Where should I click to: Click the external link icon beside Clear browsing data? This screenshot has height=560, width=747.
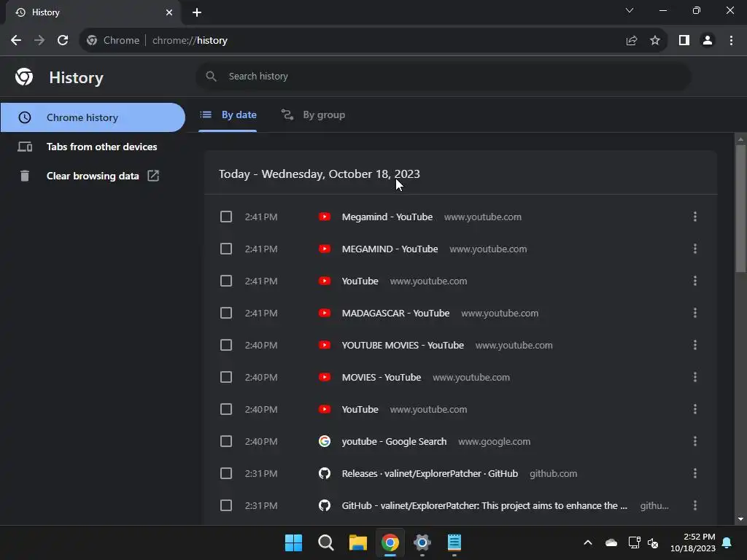coord(153,176)
